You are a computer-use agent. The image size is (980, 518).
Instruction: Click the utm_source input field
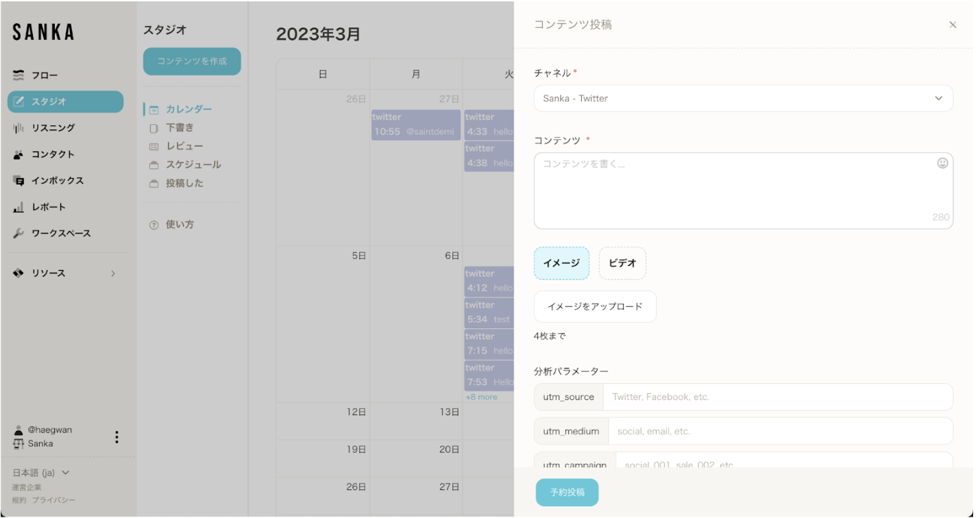(777, 397)
